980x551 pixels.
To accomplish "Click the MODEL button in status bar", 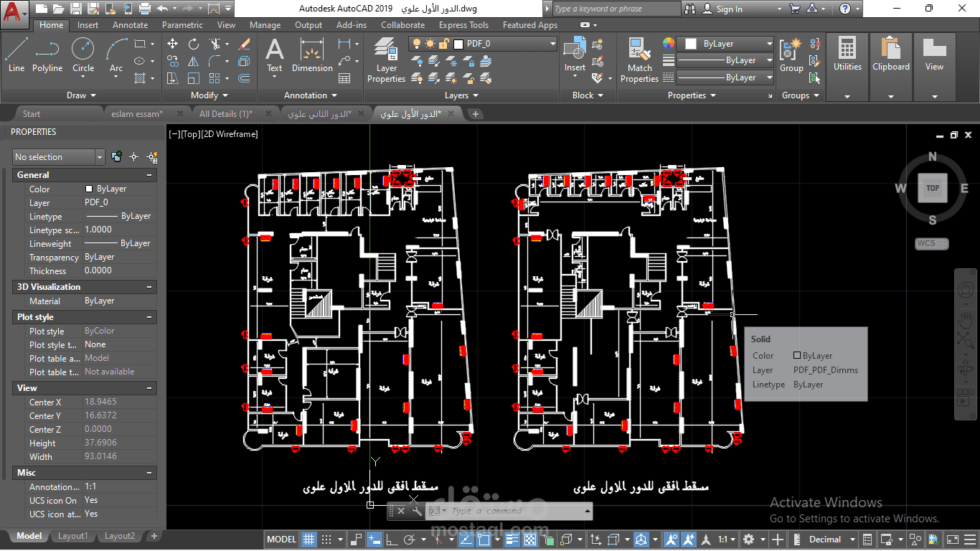I will [281, 539].
